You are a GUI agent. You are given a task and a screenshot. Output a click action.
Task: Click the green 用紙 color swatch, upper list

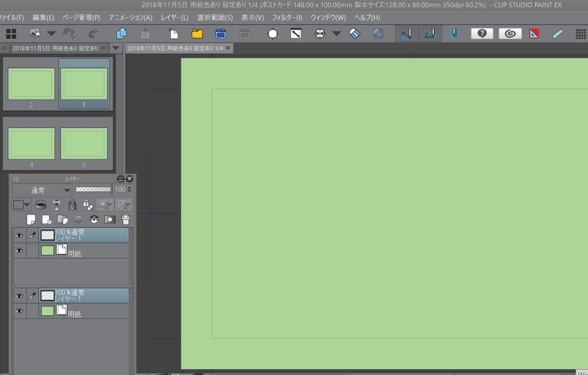tap(48, 251)
